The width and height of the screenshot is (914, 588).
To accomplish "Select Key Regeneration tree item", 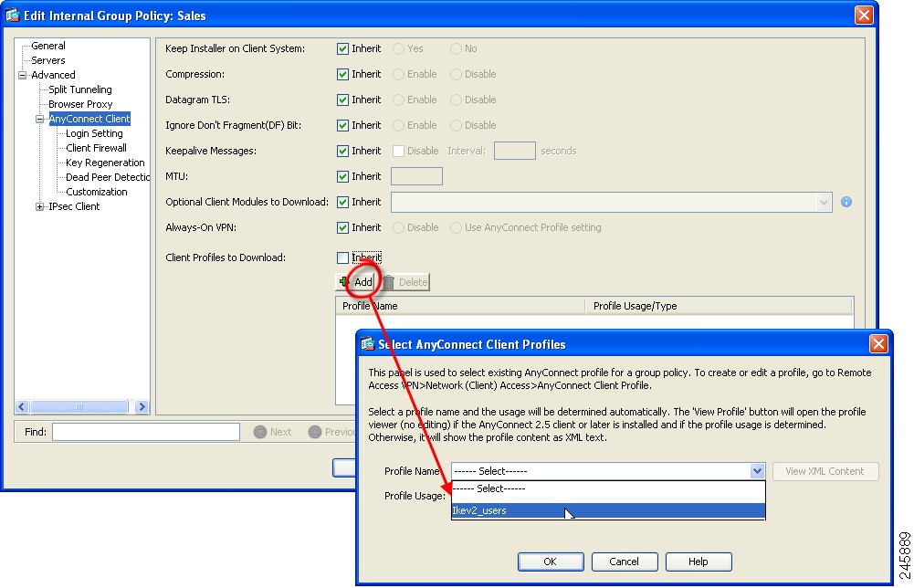I will click(x=105, y=163).
